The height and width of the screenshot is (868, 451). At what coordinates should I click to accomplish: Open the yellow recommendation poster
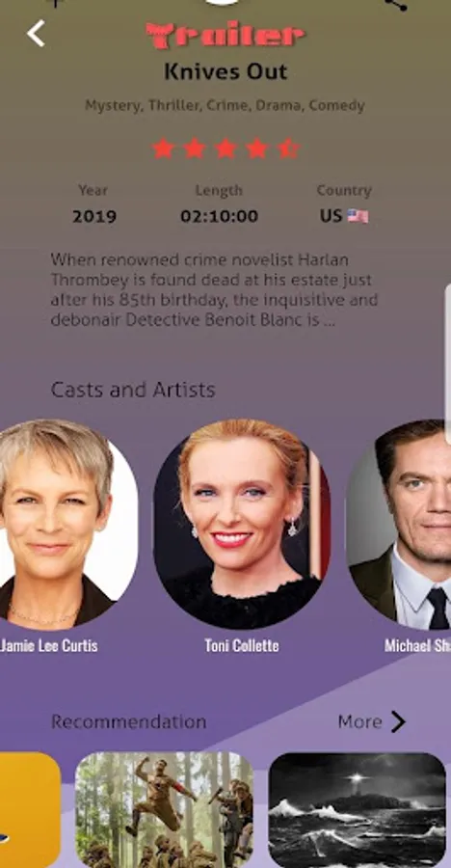pos(30,809)
